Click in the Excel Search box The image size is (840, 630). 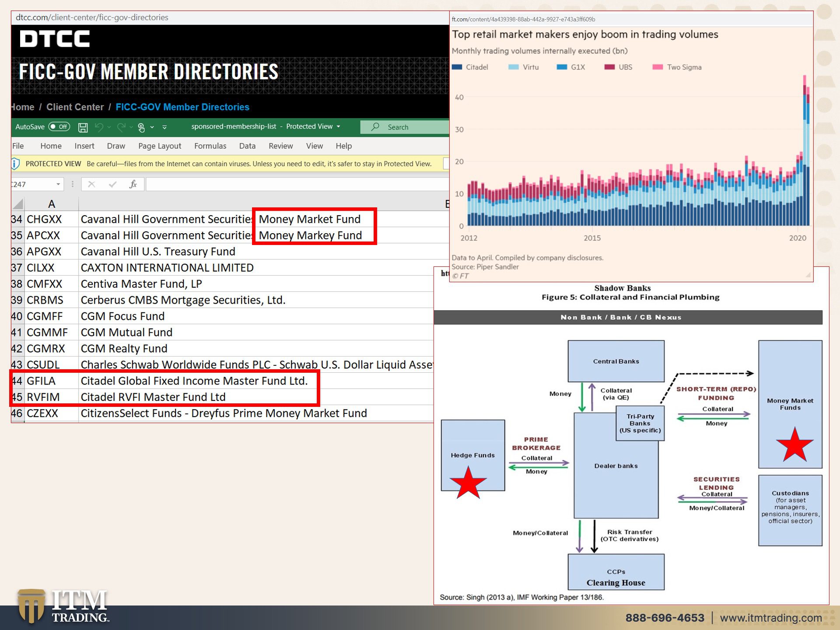[405, 127]
